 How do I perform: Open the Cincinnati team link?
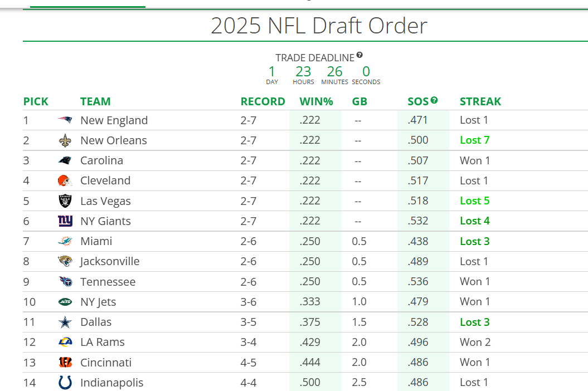click(106, 363)
